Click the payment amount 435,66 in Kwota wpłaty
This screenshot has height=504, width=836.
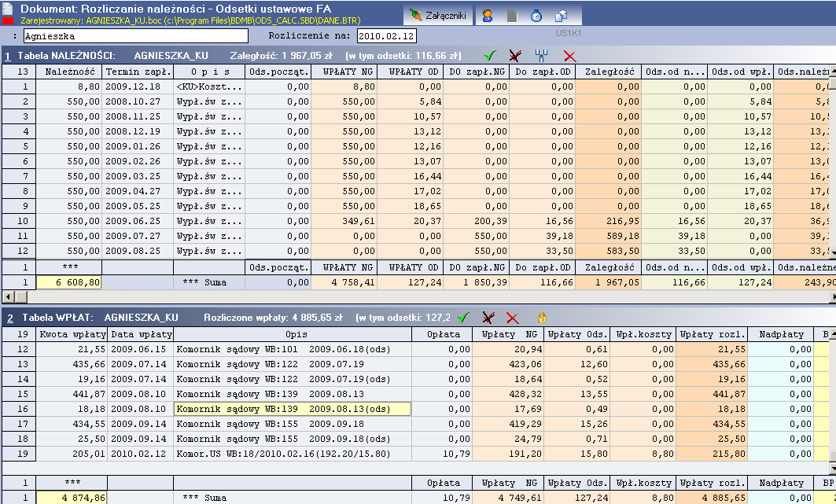click(x=72, y=364)
